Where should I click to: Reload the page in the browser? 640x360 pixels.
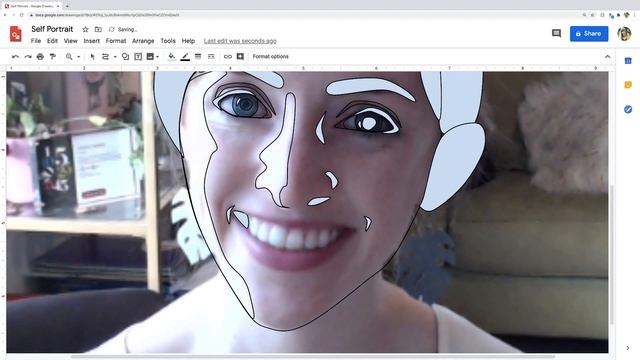22,15
